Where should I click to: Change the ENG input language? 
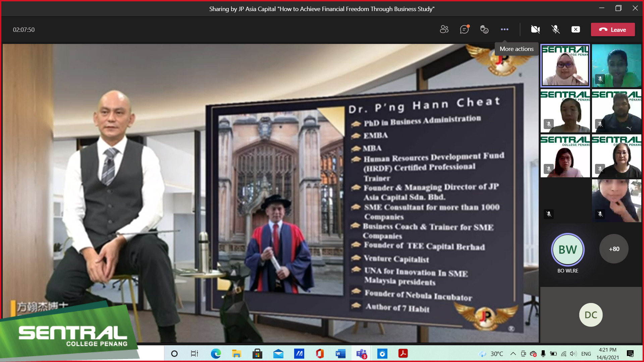586,354
